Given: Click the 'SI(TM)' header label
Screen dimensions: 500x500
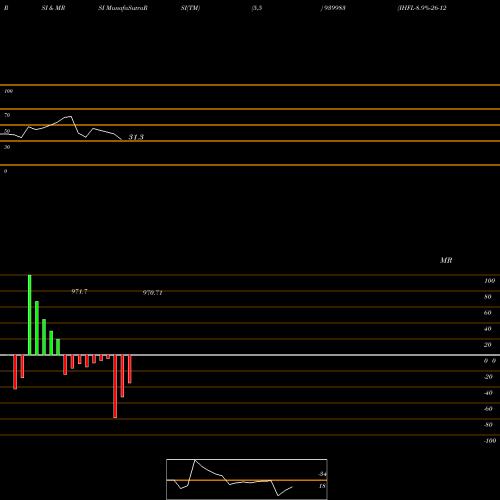Looking at the screenshot, I should (x=190, y=8).
